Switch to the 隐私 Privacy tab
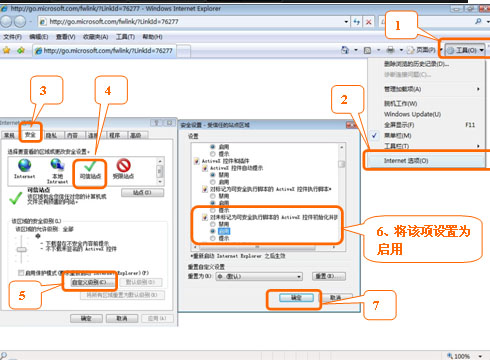The width and height of the screenshot is (490, 360). (x=51, y=135)
